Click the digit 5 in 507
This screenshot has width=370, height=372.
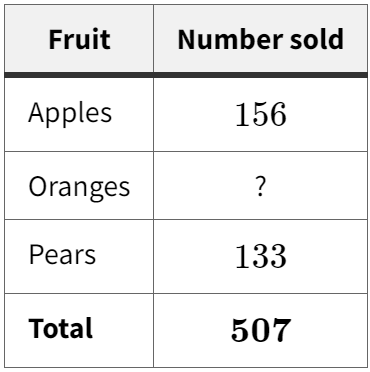tap(240, 330)
